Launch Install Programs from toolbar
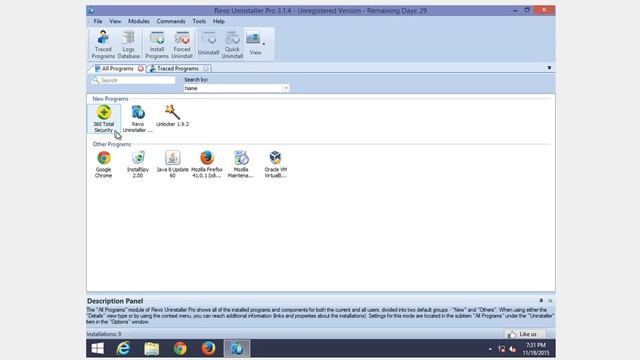This screenshot has height=360, width=640. coord(157,44)
